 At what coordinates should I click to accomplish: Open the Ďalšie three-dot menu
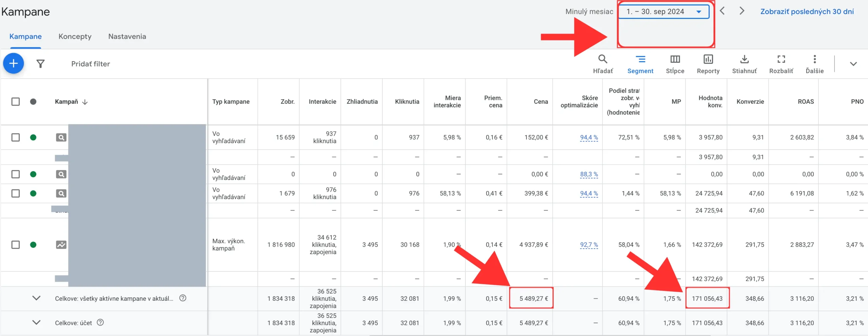815,59
